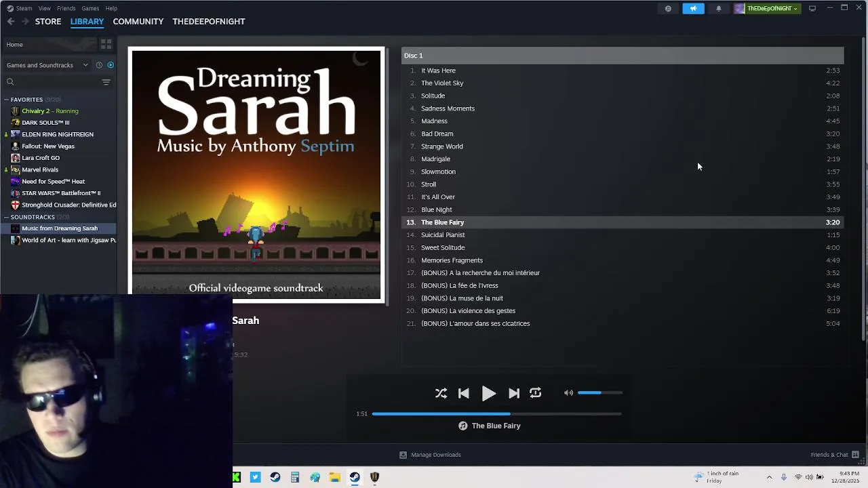The width and height of the screenshot is (868, 488).
Task: Skip to the next track
Action: coord(514,393)
